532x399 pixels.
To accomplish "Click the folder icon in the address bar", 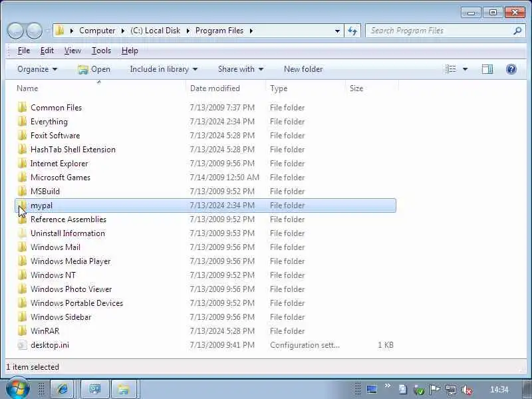I will pyautogui.click(x=60, y=31).
